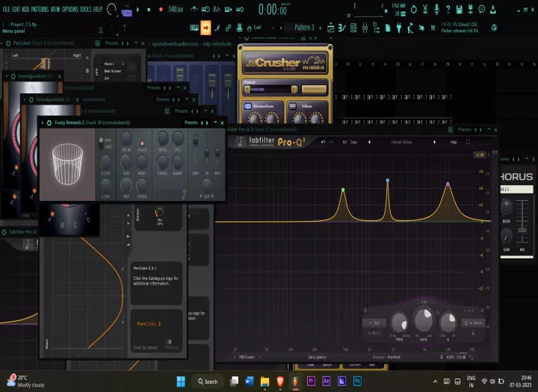Click the magnet snap icon
The image size is (538, 392).
tap(249, 28)
